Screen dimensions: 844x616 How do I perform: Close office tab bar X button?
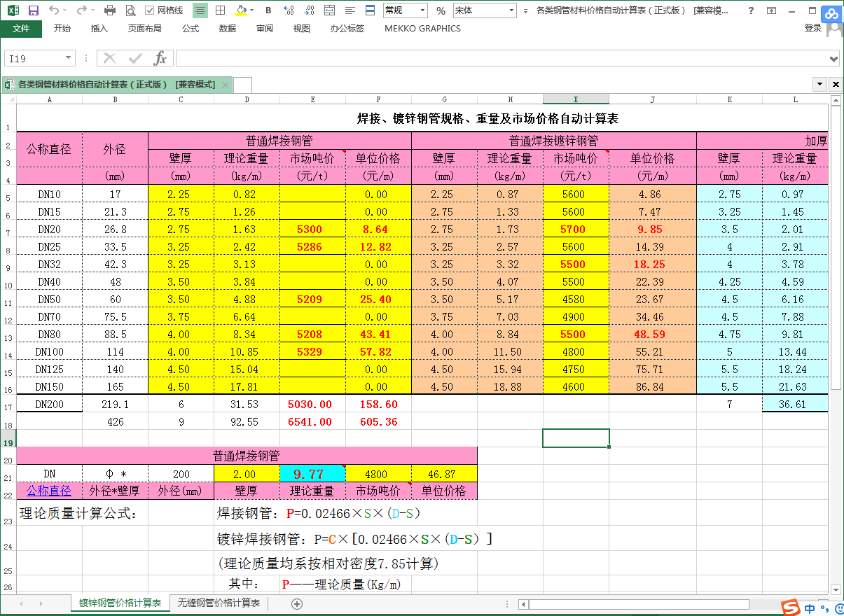[836, 84]
